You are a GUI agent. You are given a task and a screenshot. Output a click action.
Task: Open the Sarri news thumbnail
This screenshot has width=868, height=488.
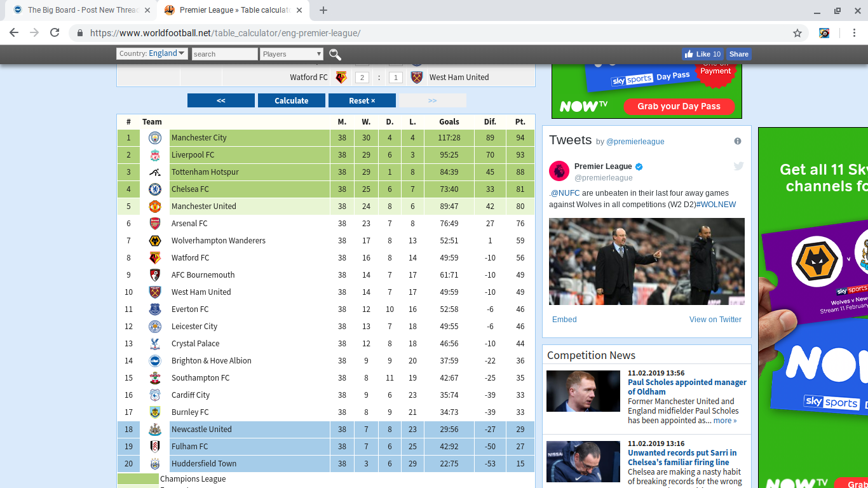583,461
